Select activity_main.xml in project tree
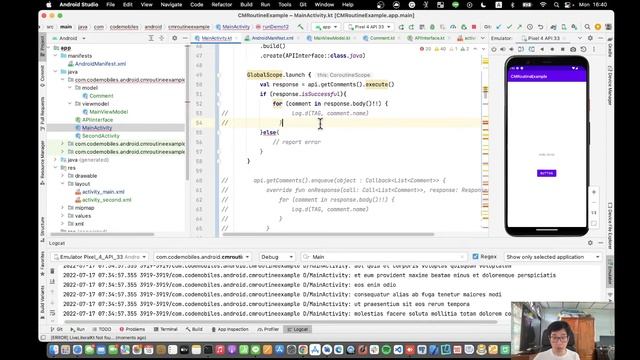 tap(103, 192)
